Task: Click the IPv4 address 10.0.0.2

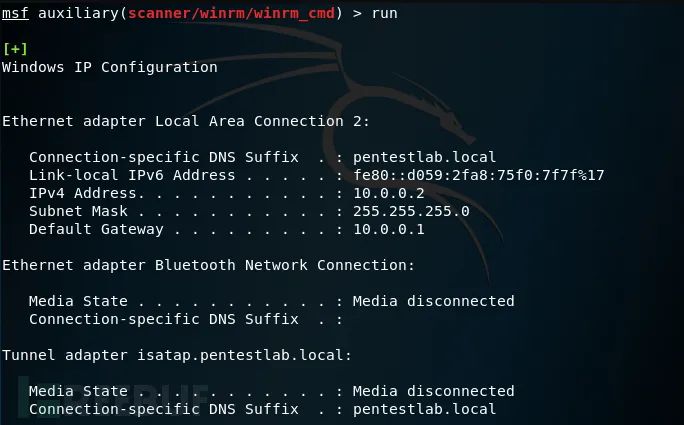Action: tap(389, 193)
